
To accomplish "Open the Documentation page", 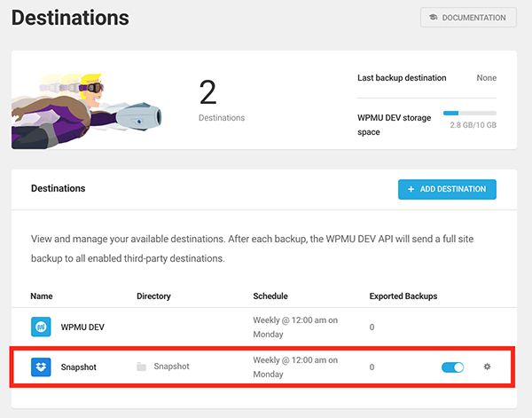I will [x=468, y=18].
